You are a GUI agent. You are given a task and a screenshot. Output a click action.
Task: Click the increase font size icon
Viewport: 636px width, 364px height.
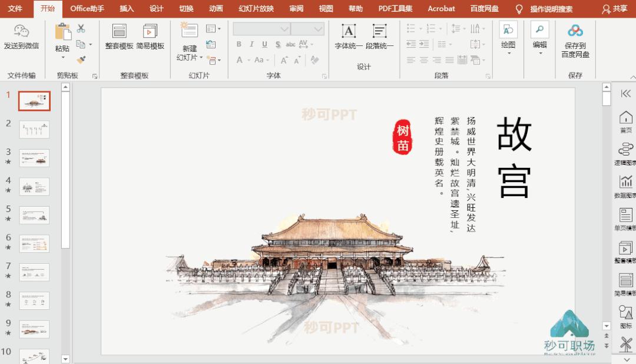(284, 60)
